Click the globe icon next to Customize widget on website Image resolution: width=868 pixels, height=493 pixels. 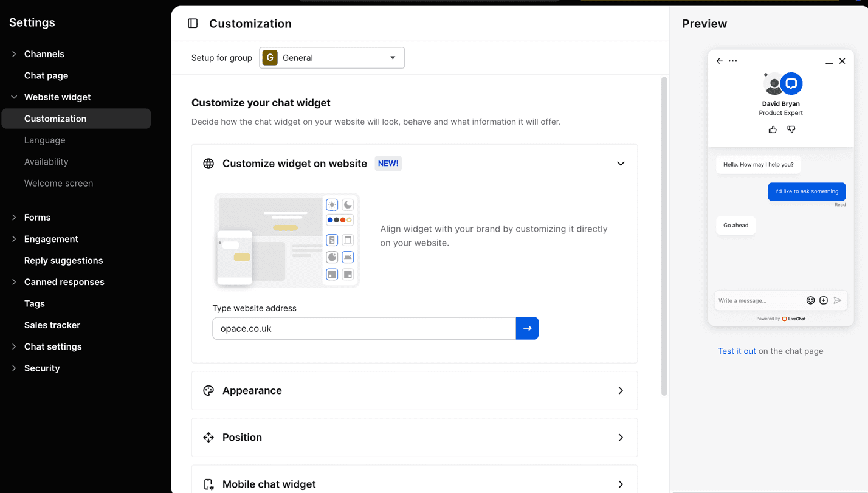coord(208,163)
